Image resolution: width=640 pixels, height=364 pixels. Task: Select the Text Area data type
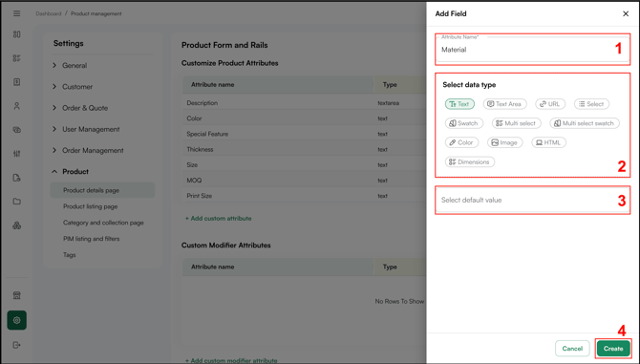[x=505, y=104]
